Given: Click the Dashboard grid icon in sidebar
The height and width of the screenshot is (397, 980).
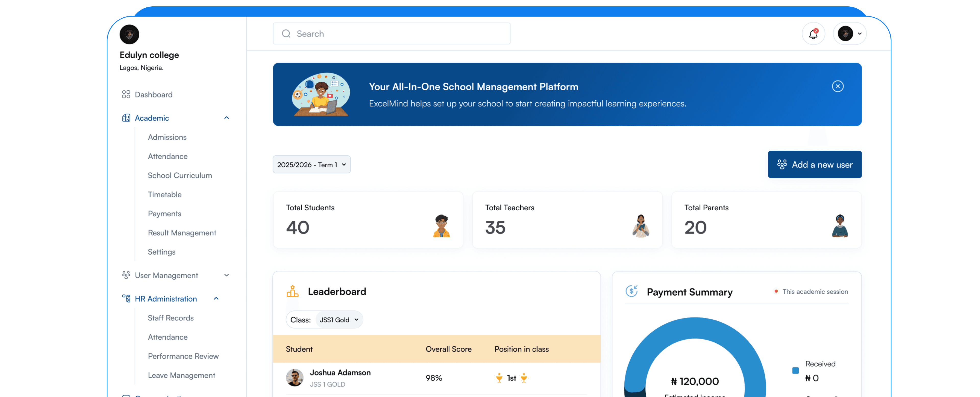Looking at the screenshot, I should 126,94.
